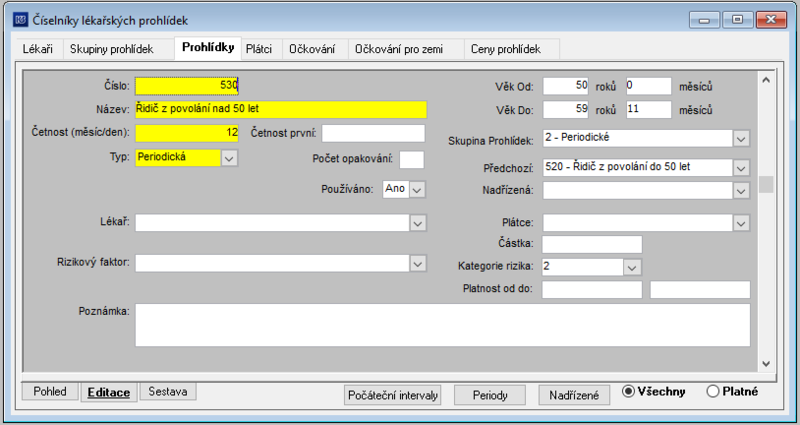The image size is (800, 425).
Task: Expand the Kategorie rizika dropdown
Action: (632, 267)
